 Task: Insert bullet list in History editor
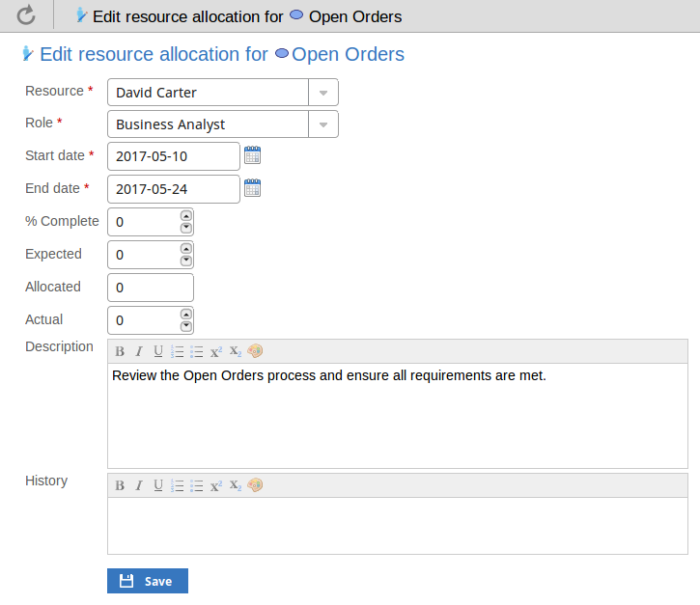(197, 485)
